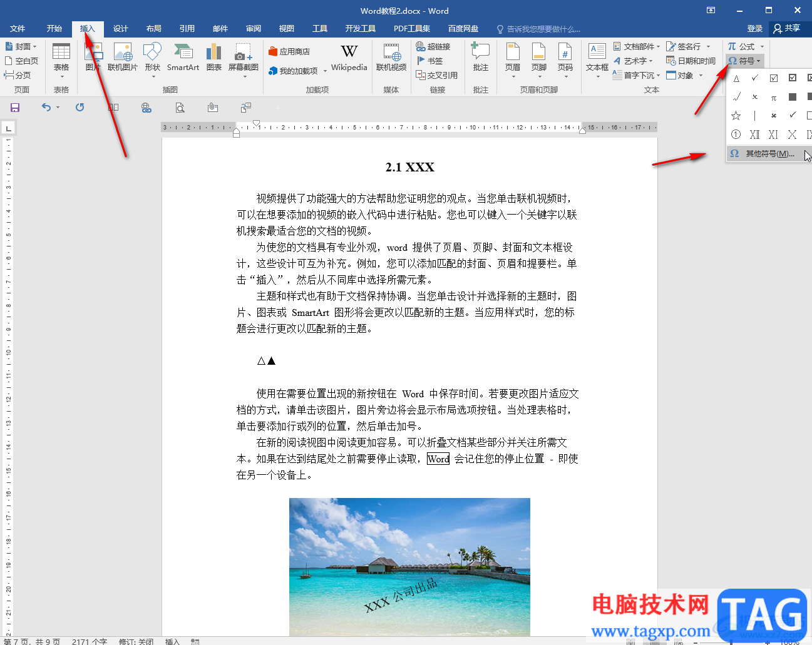
Task: Insert a signature line with 签名行
Action: [688, 46]
